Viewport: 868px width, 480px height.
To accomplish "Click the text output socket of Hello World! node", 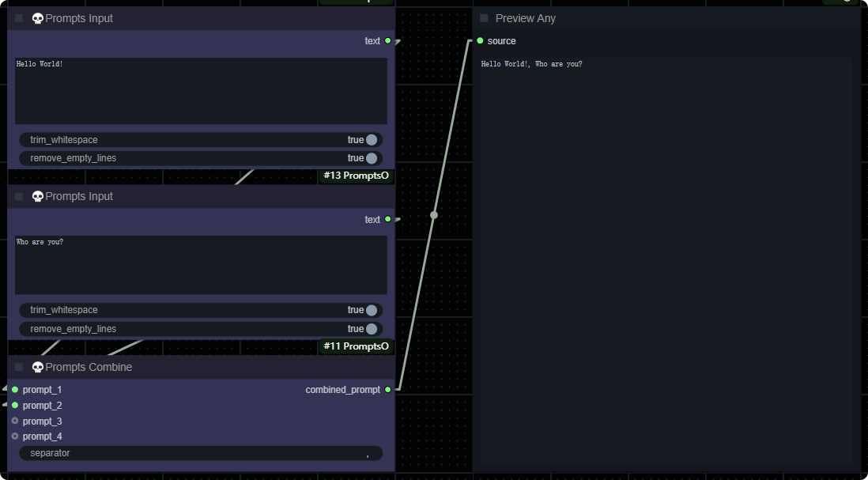I will click(x=387, y=41).
